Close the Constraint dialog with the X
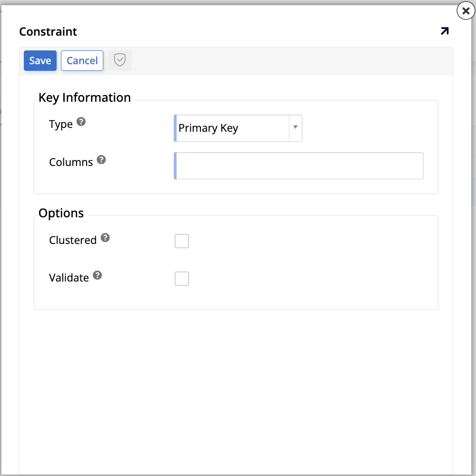 pos(466,10)
